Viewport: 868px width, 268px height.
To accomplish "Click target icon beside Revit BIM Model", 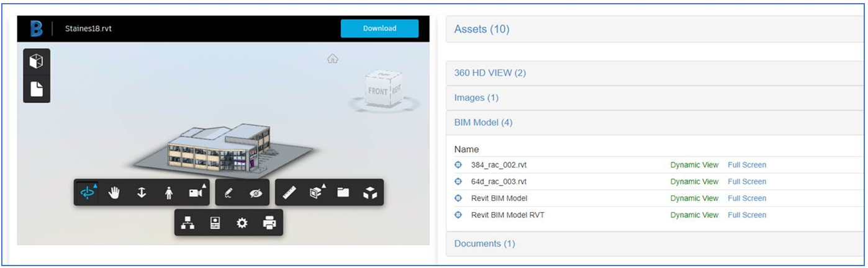I will (459, 199).
